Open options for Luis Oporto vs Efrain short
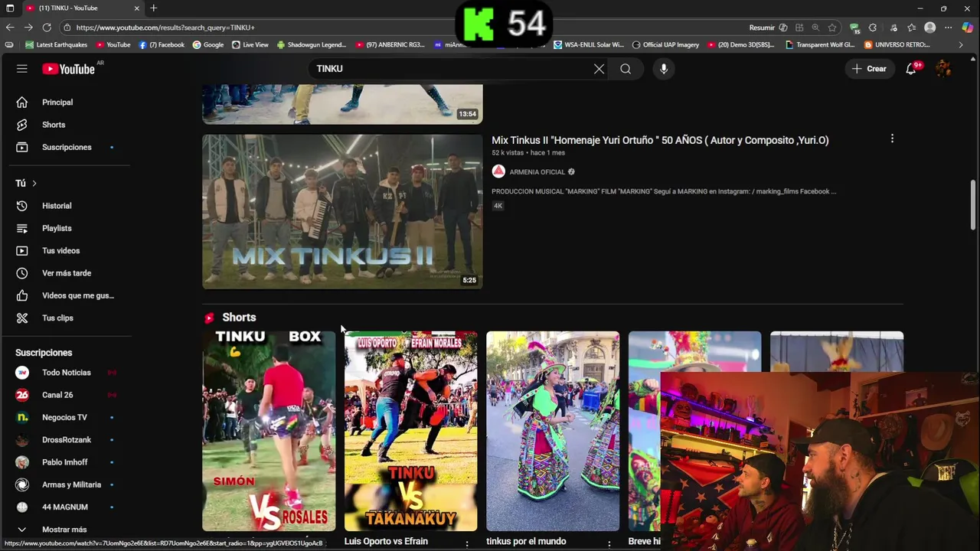The image size is (980, 551). [467, 543]
